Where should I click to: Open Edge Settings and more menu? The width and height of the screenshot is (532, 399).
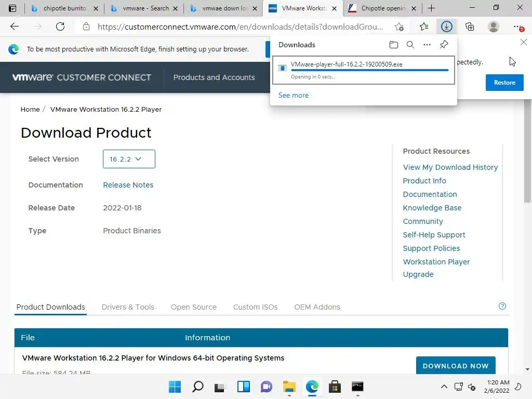pyautogui.click(x=517, y=26)
